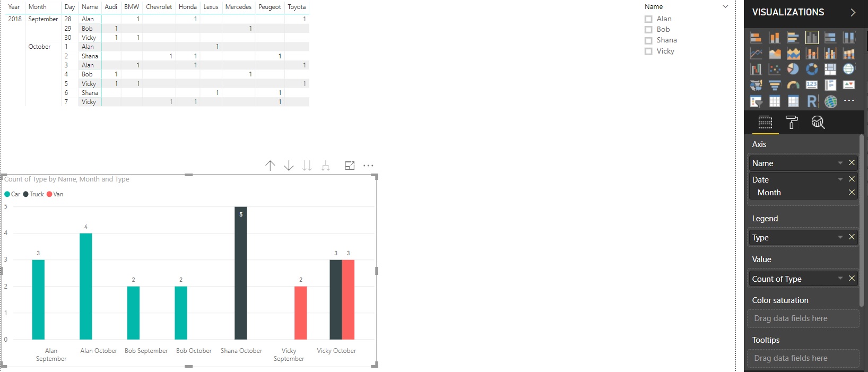This screenshot has height=372, width=868.
Task: Tick the Shana checkbox in Name slicer
Action: 648,40
